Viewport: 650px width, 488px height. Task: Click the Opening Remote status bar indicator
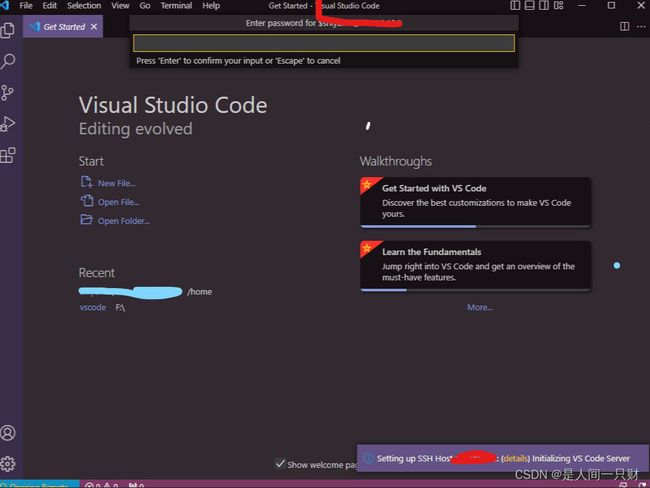[40, 485]
